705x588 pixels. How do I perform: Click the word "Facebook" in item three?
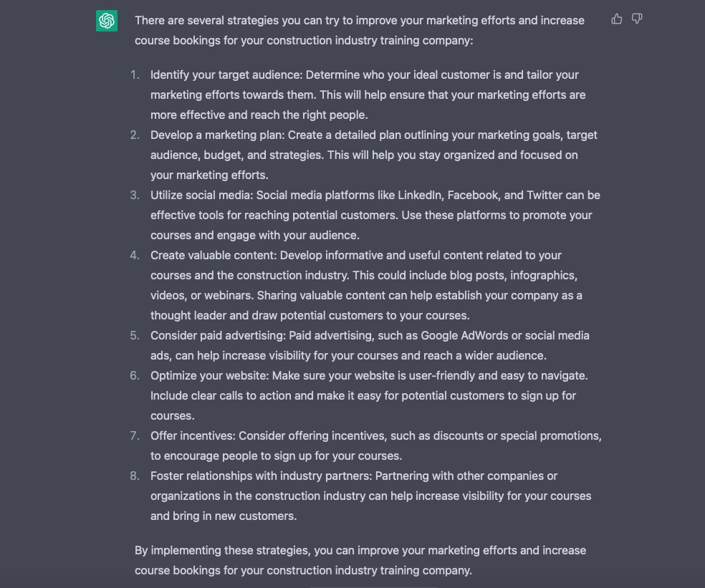tap(472, 195)
